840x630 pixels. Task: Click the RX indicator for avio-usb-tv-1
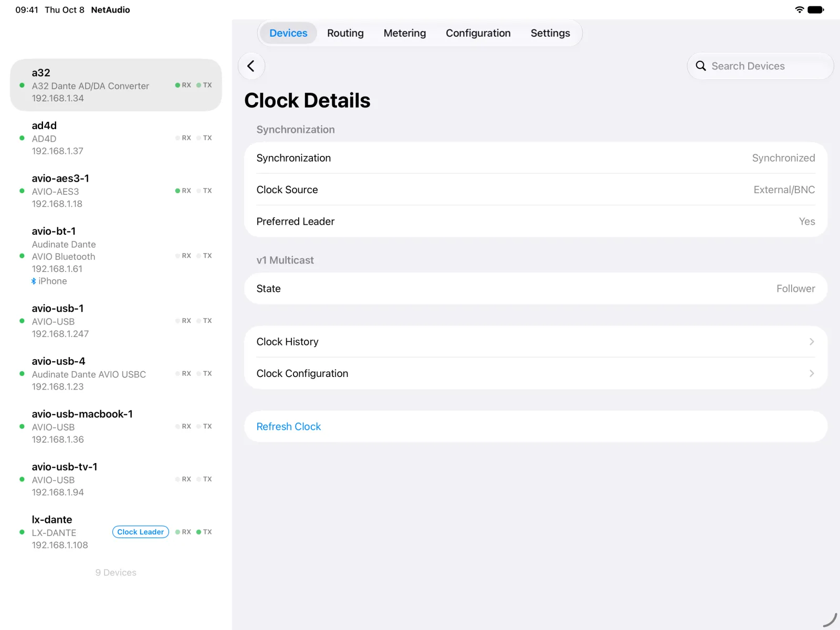click(183, 479)
